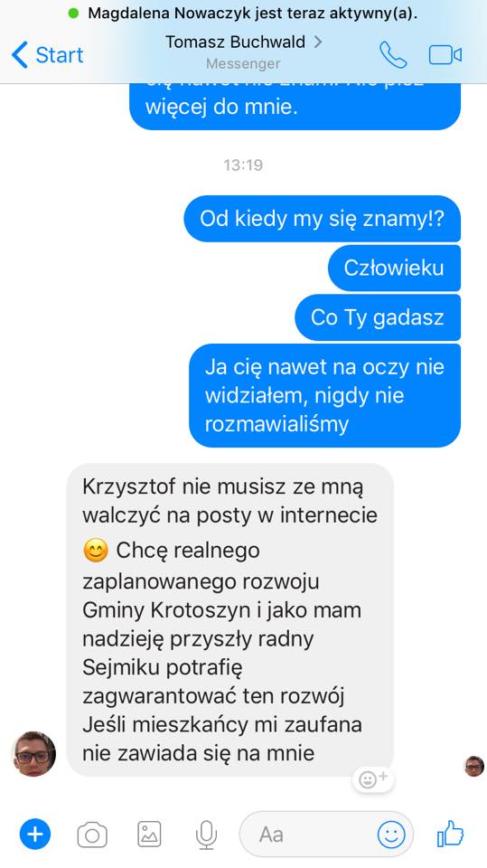Open the Tomasz Buchwald contact name header
The width and height of the screenshot is (487, 868).
click(235, 42)
